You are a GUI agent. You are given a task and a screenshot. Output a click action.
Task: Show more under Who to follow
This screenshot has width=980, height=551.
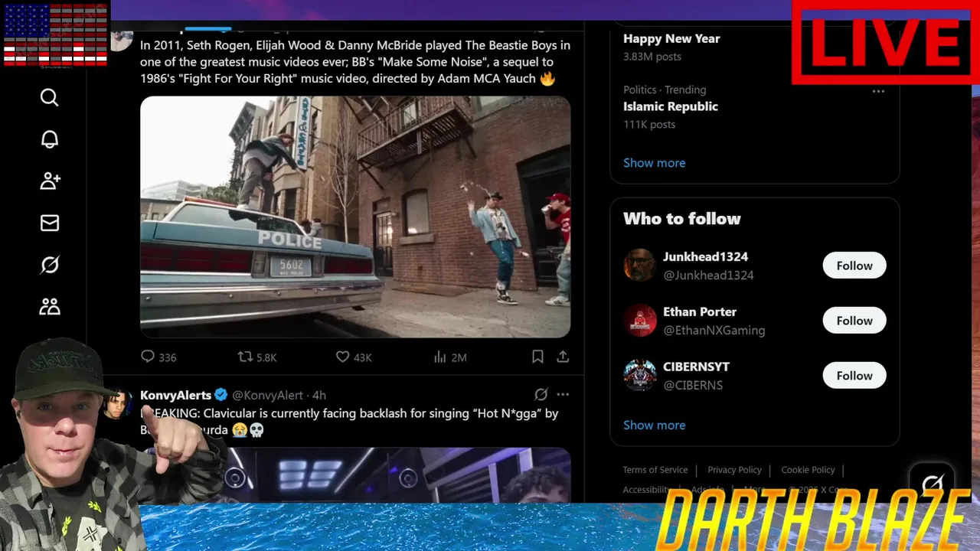654,425
